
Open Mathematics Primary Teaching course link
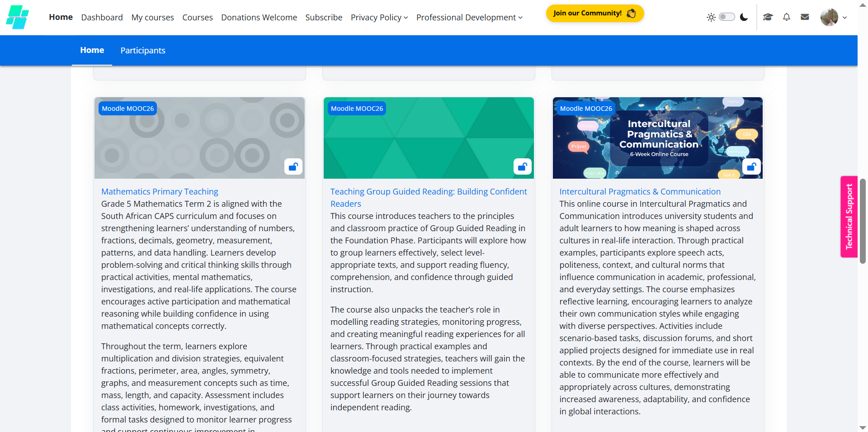(160, 191)
